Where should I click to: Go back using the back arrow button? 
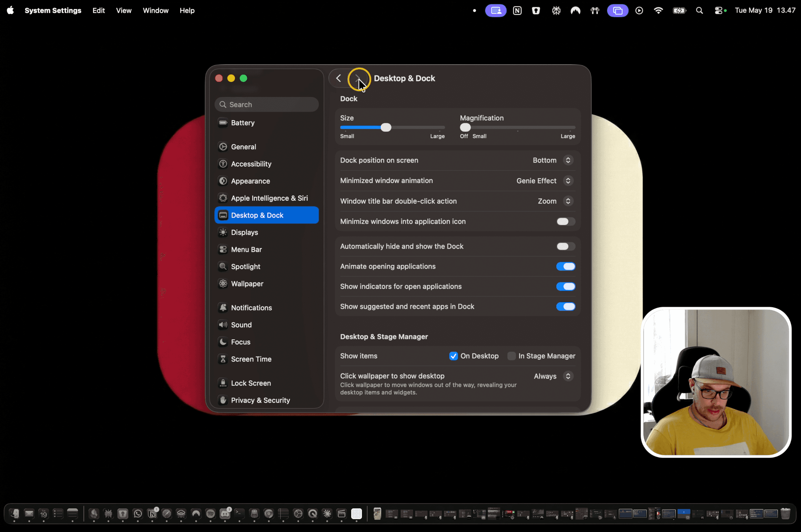[x=339, y=78]
